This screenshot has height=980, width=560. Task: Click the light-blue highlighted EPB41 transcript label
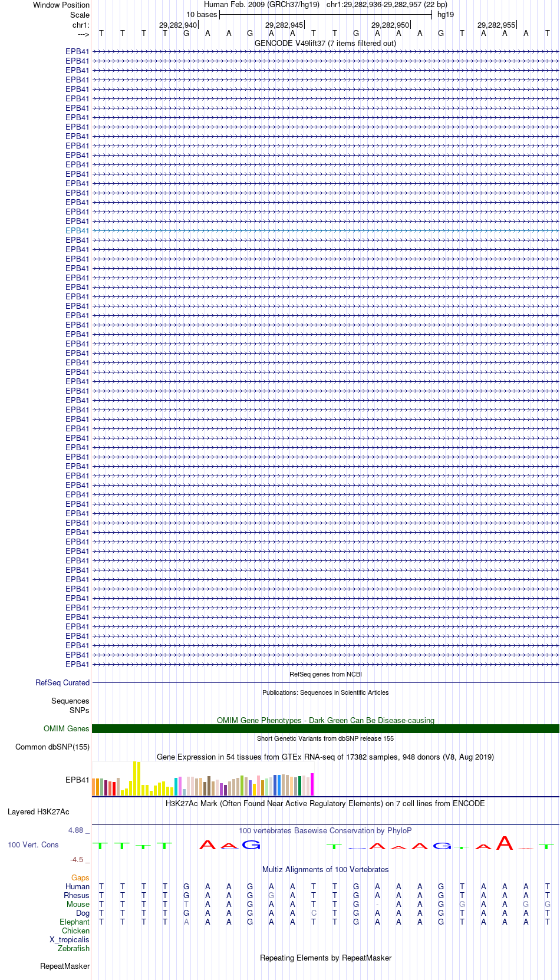click(77, 230)
